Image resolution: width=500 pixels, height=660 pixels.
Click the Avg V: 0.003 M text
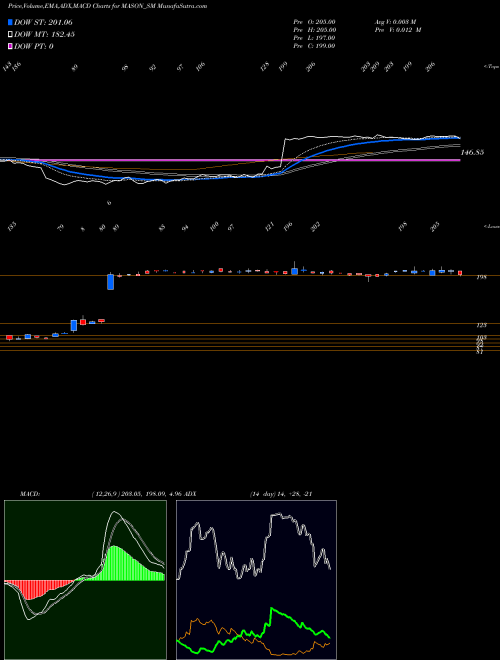point(395,22)
